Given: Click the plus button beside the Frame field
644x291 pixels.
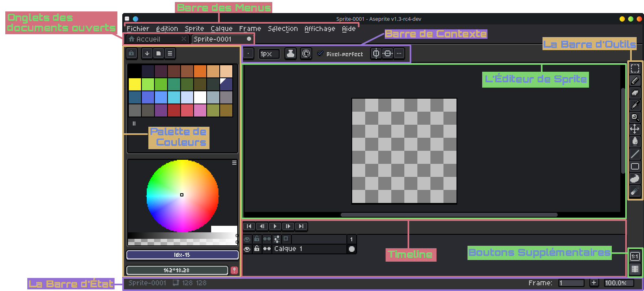Looking at the screenshot, I should [x=594, y=283].
